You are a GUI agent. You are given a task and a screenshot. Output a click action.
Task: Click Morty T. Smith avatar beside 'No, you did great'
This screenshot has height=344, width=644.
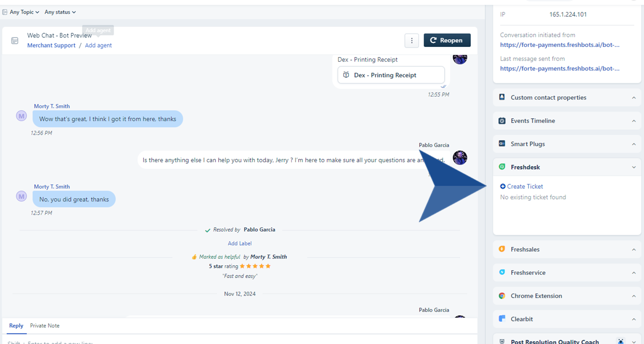(x=21, y=196)
